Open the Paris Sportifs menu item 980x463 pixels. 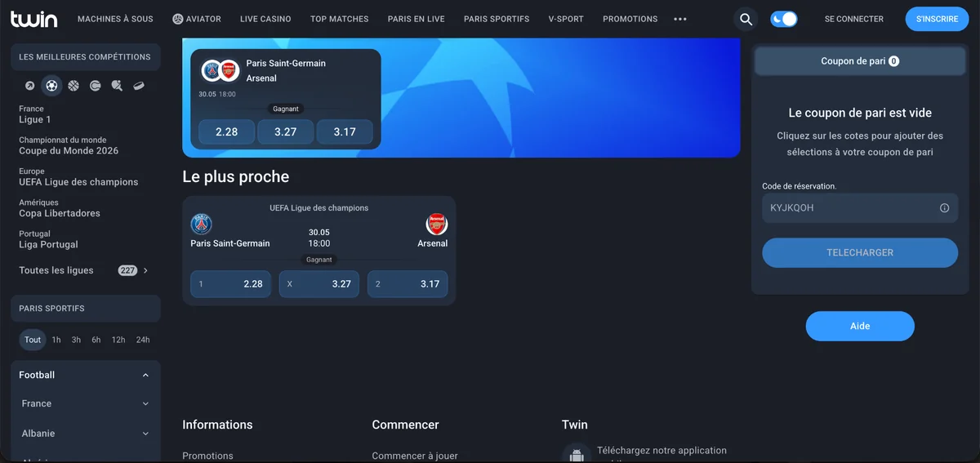497,19
